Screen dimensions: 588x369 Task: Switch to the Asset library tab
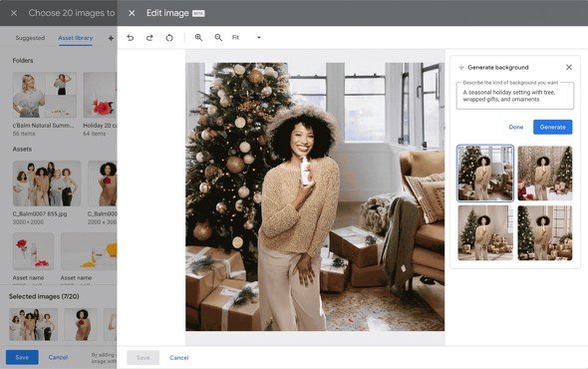tap(76, 38)
